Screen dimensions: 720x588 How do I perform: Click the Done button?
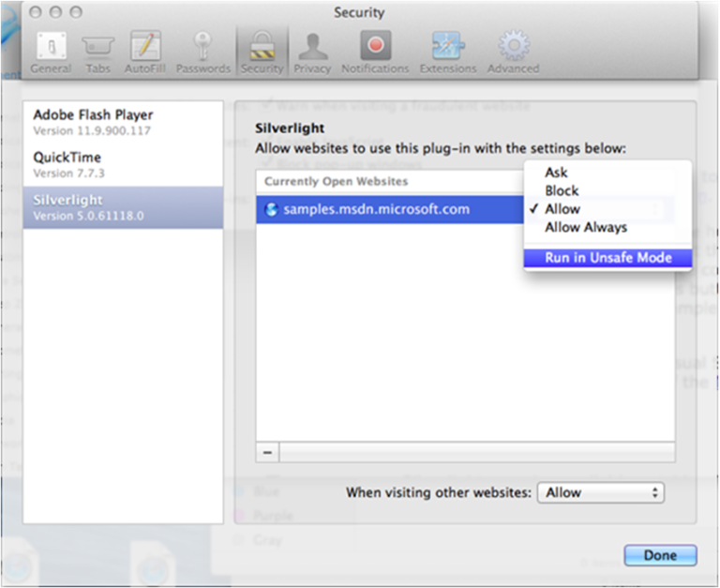coord(660,555)
